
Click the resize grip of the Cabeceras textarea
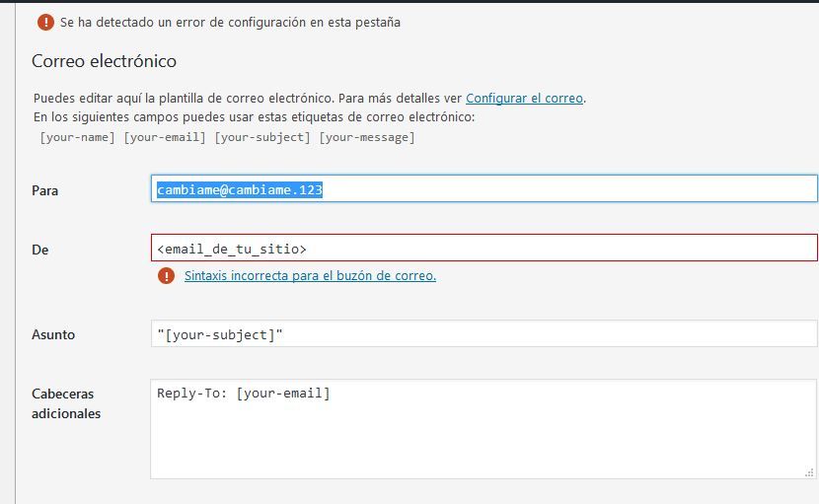tap(809, 472)
